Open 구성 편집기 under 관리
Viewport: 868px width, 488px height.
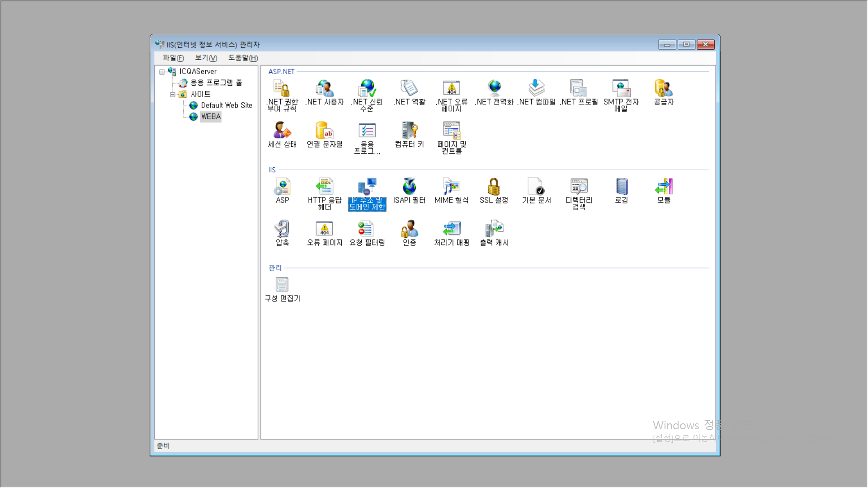282,285
